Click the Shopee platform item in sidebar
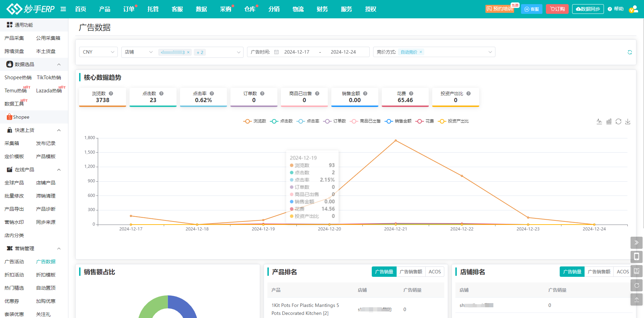This screenshot has height=318, width=644. [34, 117]
